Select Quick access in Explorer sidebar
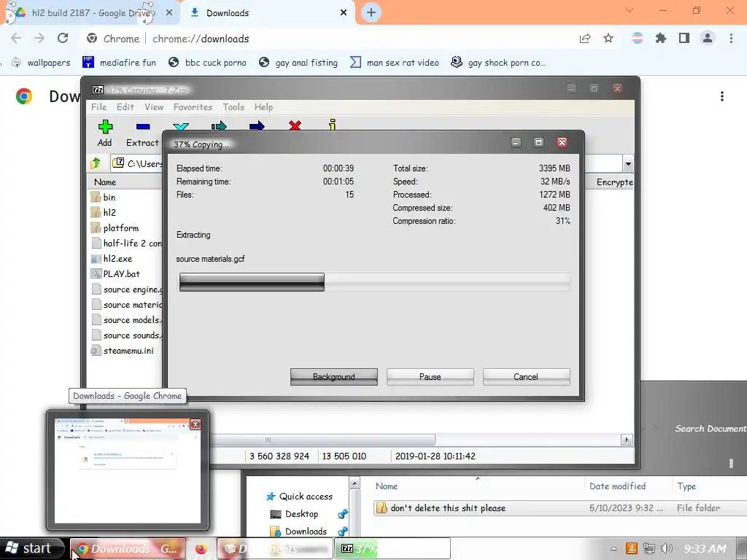Image resolution: width=747 pixels, height=560 pixels. tap(299, 496)
